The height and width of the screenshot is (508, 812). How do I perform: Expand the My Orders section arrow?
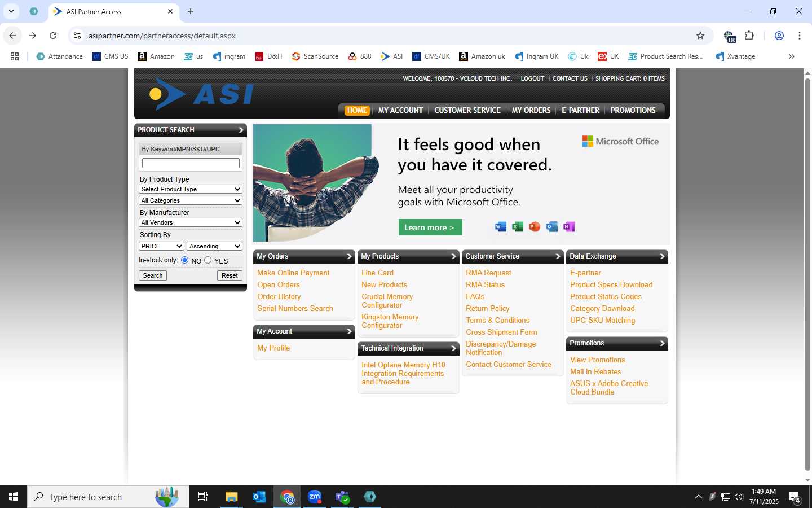coord(349,256)
